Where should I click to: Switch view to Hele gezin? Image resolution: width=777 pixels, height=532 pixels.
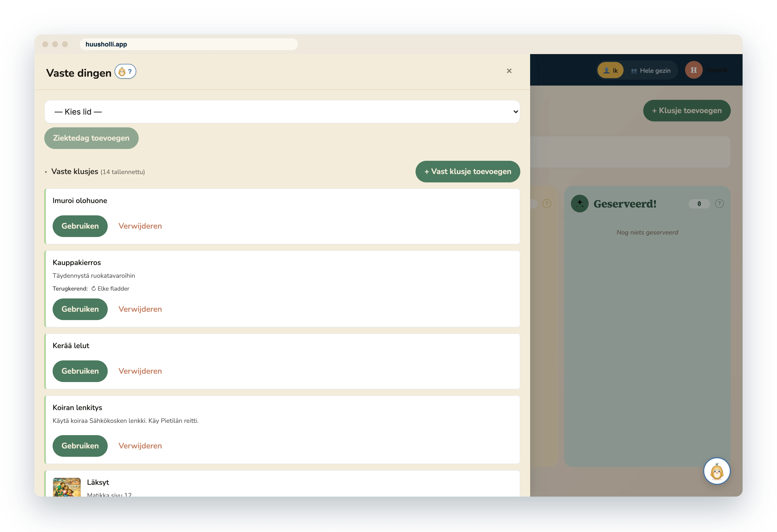coord(650,71)
